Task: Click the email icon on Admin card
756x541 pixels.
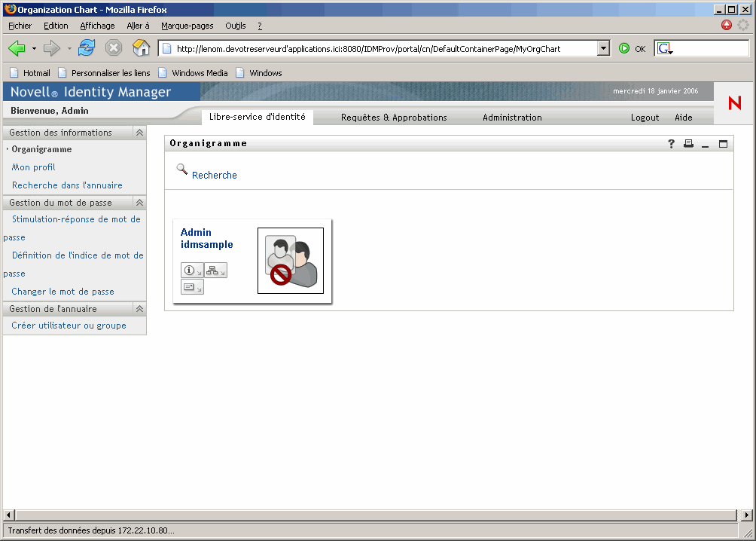Action: pos(192,286)
